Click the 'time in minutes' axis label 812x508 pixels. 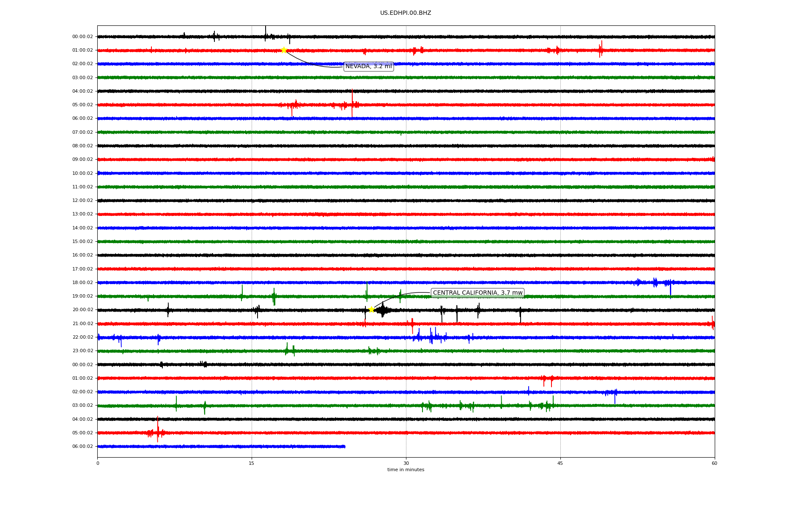(x=406, y=470)
